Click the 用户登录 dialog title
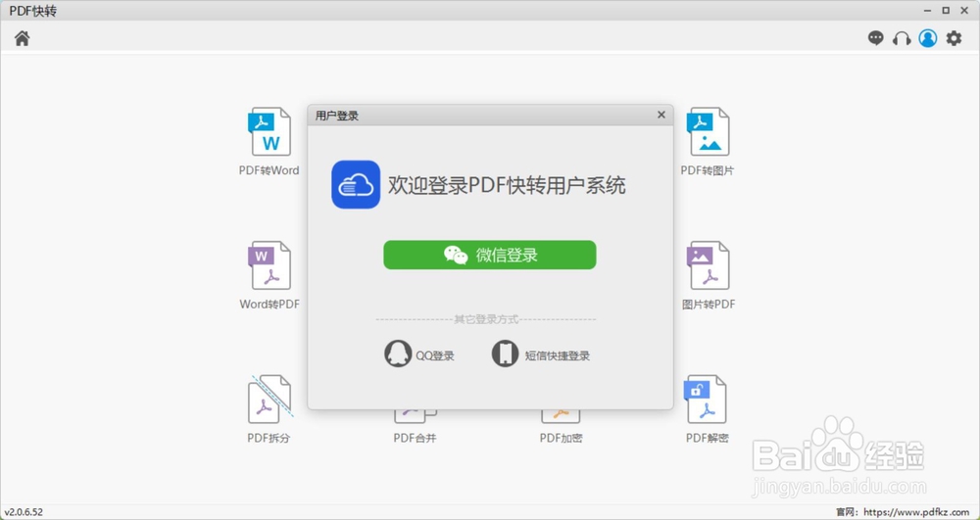Viewport: 980px width, 520px height. [337, 117]
